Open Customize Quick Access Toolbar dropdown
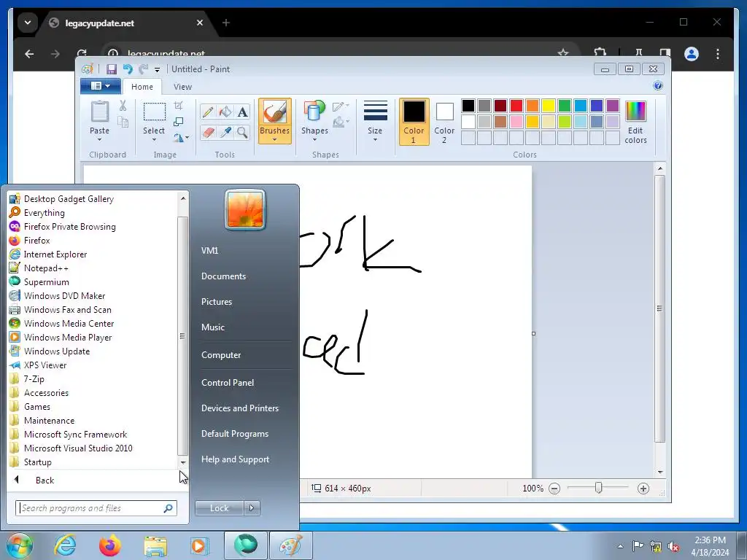This screenshot has width=747, height=560. [x=157, y=70]
